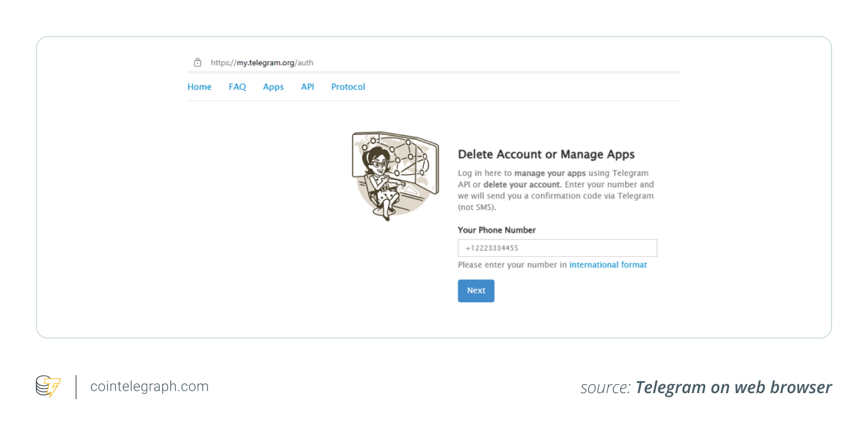Open the Home navigation link
The height and width of the screenshot is (435, 868).
pyautogui.click(x=199, y=87)
